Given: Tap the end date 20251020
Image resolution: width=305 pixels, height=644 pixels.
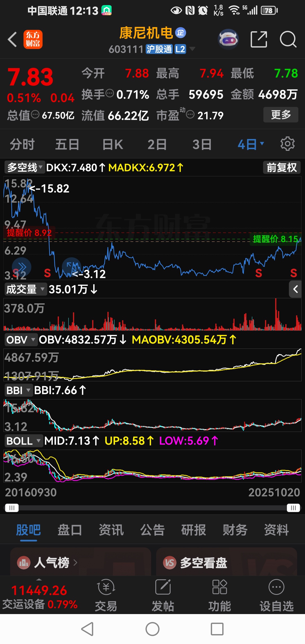Looking at the screenshot, I should point(274,492).
